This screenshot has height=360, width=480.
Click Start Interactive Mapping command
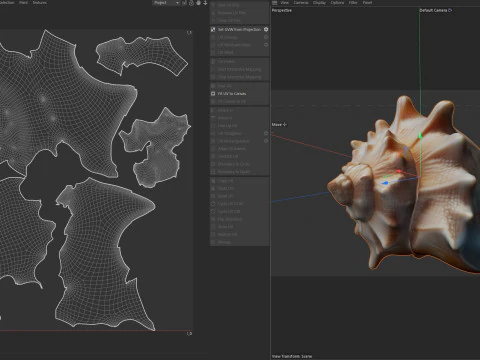(x=239, y=69)
